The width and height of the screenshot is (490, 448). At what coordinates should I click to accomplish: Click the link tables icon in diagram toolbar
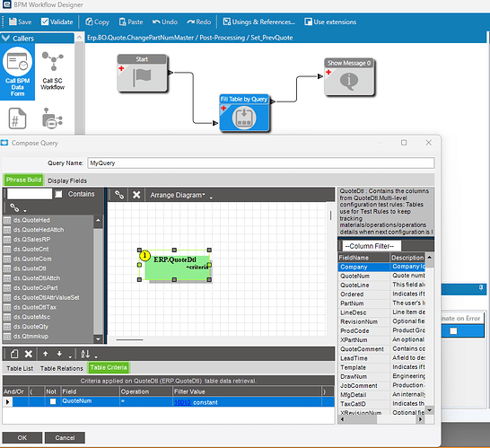[x=119, y=195]
